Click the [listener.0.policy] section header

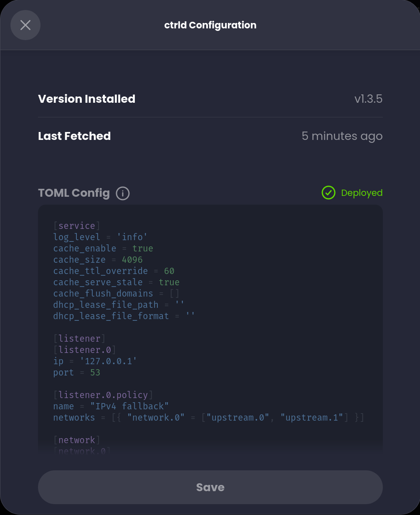click(x=103, y=395)
